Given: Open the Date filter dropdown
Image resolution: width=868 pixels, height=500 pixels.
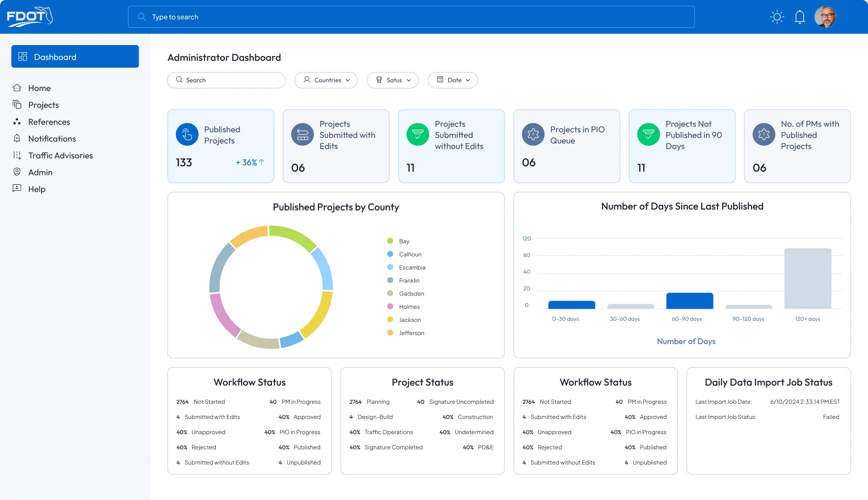Looking at the screenshot, I should [453, 80].
